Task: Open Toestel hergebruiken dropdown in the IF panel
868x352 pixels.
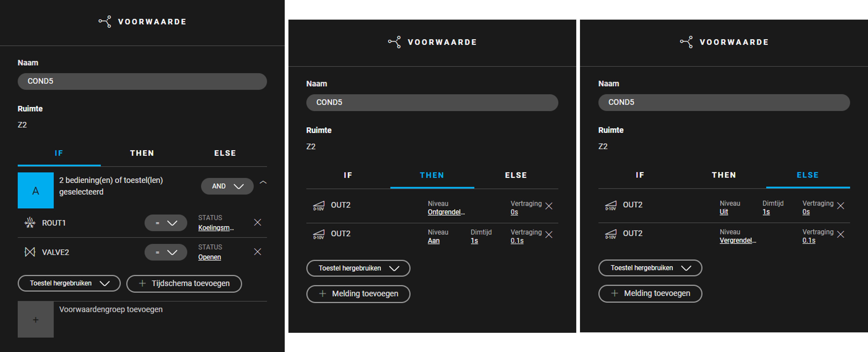Action: click(69, 283)
